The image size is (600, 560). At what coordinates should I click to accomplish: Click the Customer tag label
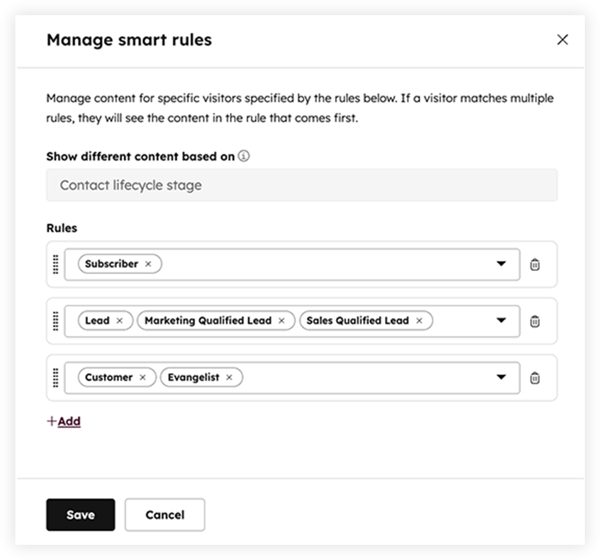[109, 377]
